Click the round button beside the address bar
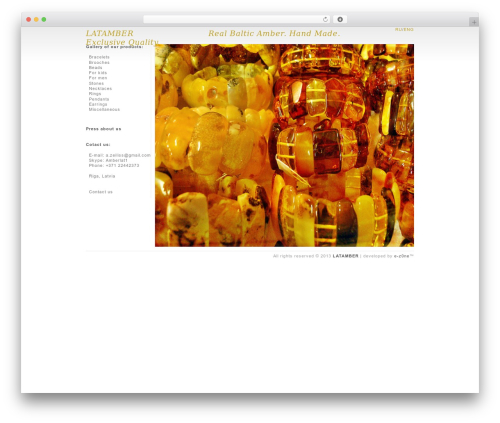 [340, 20]
